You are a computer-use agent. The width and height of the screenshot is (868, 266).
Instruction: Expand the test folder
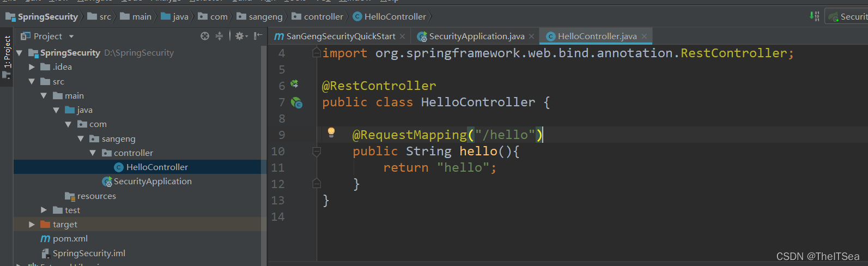44,210
